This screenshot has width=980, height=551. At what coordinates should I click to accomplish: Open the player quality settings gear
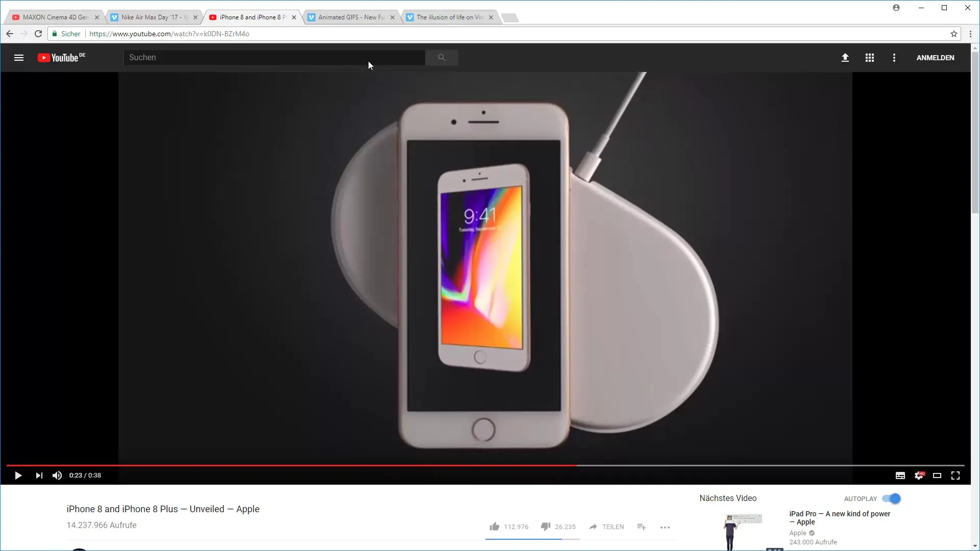tap(919, 475)
